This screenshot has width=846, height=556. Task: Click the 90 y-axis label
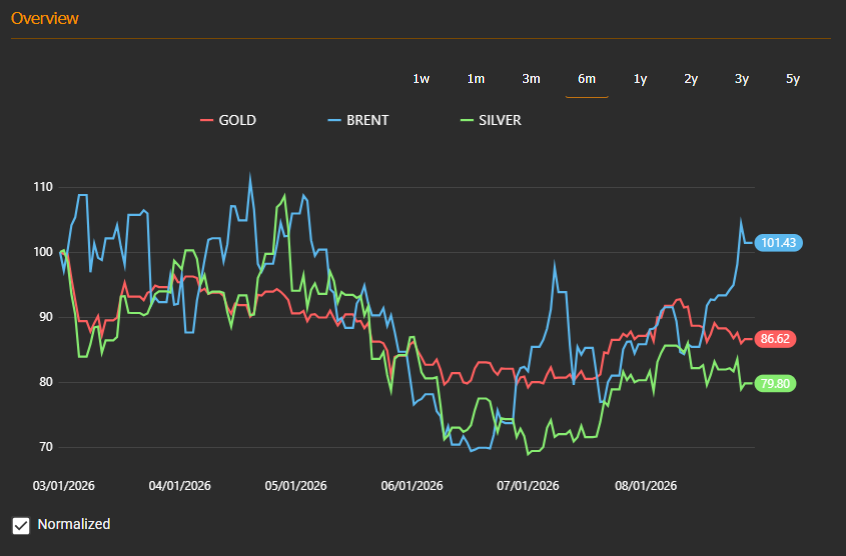tap(46, 317)
